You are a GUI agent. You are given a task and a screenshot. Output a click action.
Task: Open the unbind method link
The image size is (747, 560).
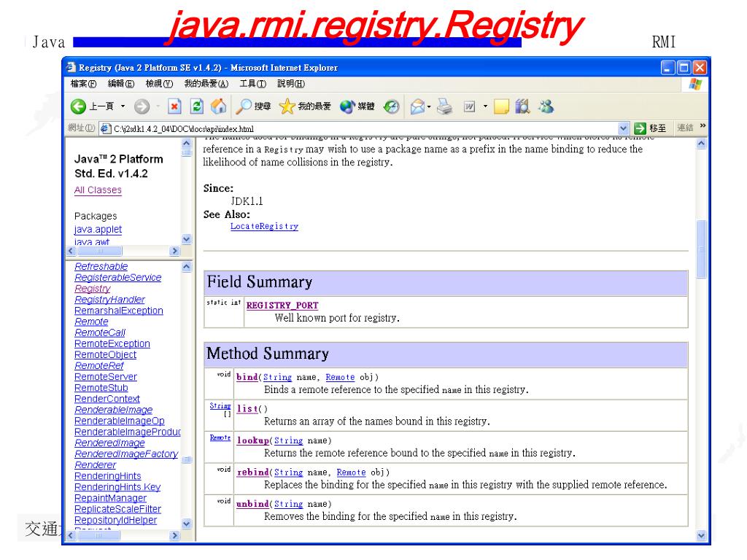pos(253,504)
